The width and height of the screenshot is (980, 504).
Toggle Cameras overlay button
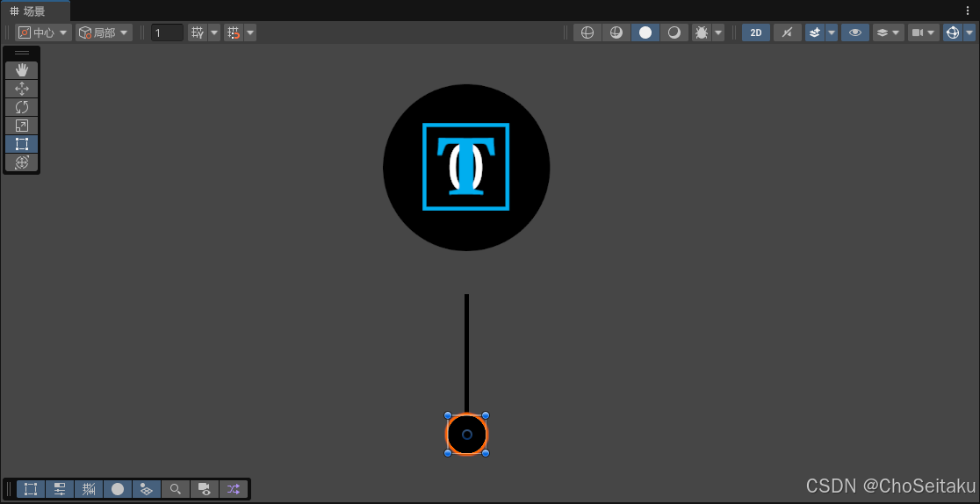tap(205, 489)
